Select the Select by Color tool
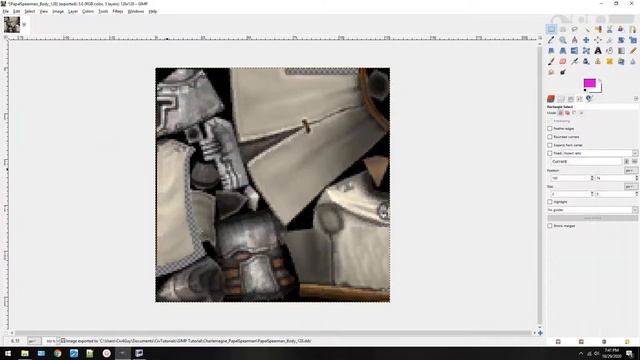Viewport: 640px width, 360px height. [598, 29]
